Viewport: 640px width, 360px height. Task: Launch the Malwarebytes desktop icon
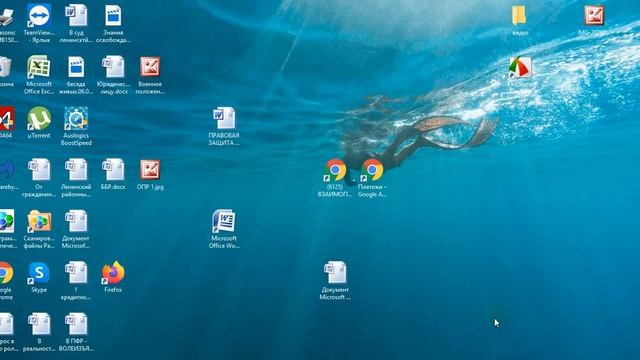click(x=7, y=170)
